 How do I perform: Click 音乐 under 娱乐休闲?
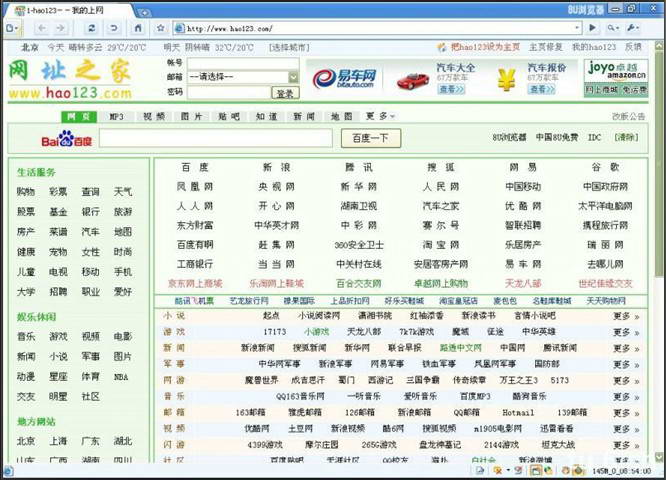(x=26, y=336)
